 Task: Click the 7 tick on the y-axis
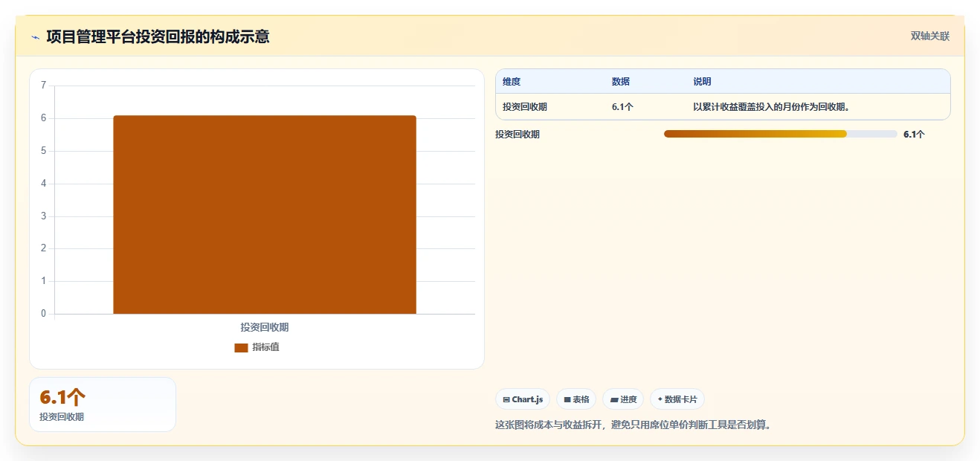43,86
